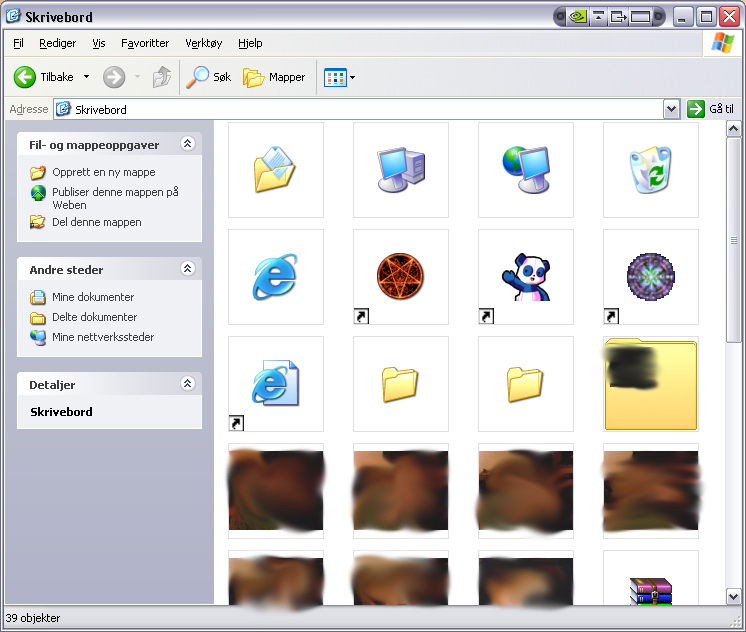Open the Hjelp menu
746x632 pixels.
point(250,43)
